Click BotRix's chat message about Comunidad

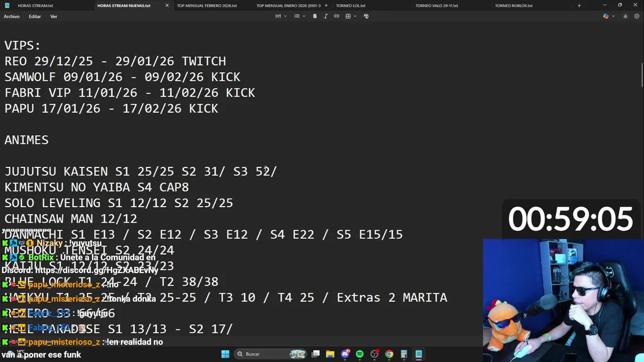click(80, 264)
